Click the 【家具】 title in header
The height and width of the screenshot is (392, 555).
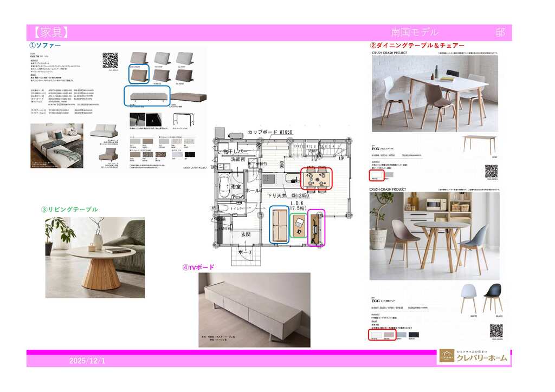click(x=49, y=32)
